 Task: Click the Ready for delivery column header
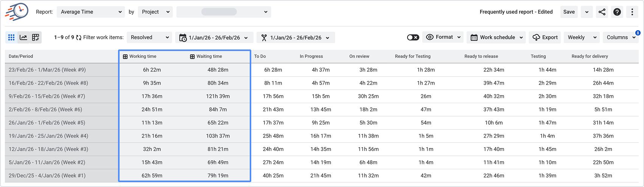590,56
